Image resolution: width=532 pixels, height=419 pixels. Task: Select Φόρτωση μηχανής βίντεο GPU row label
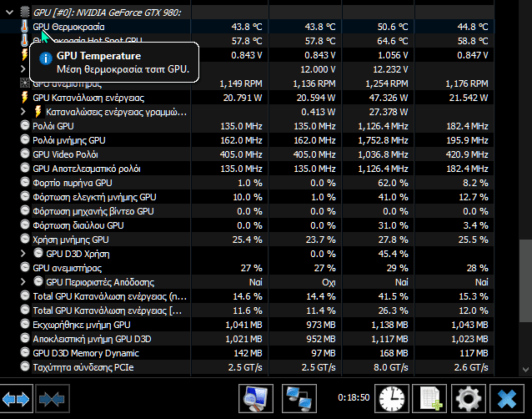pos(93,211)
